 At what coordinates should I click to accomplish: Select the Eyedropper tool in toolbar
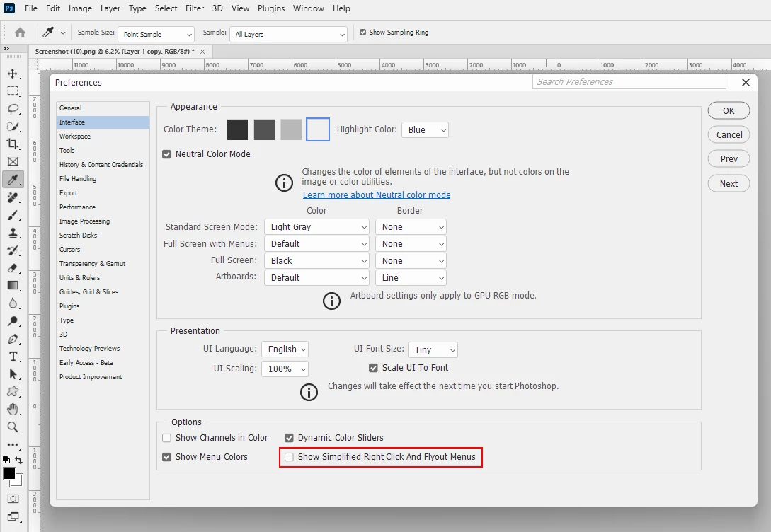tap(13, 179)
